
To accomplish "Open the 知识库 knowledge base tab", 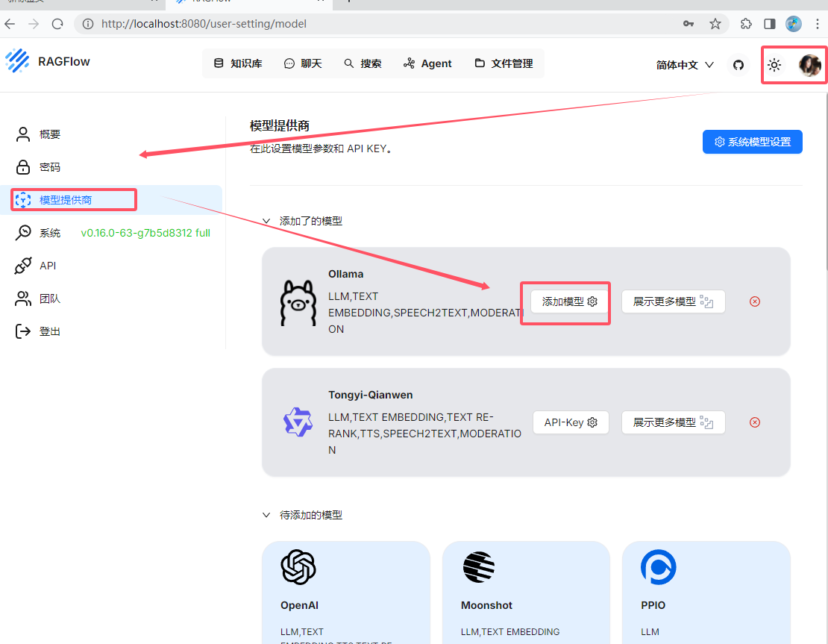I will pyautogui.click(x=238, y=63).
